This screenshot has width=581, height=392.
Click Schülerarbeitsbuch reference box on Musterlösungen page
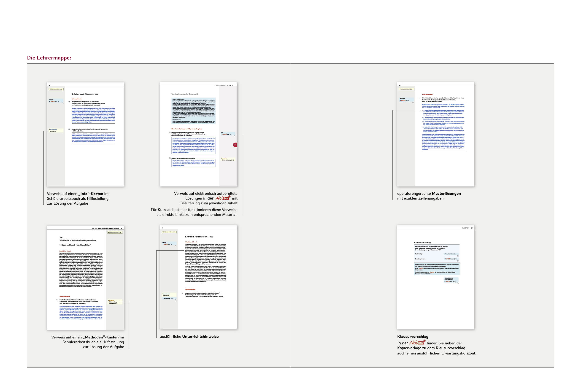pos(406,89)
